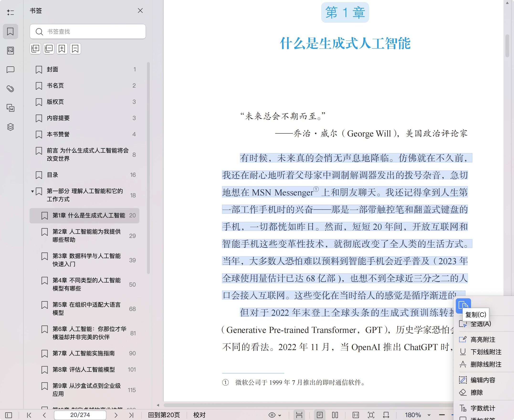Viewport: 514px width, 420px height.
Task: Select bookmark 第1章 什么是生成式人工智能
Action: [x=84, y=215]
